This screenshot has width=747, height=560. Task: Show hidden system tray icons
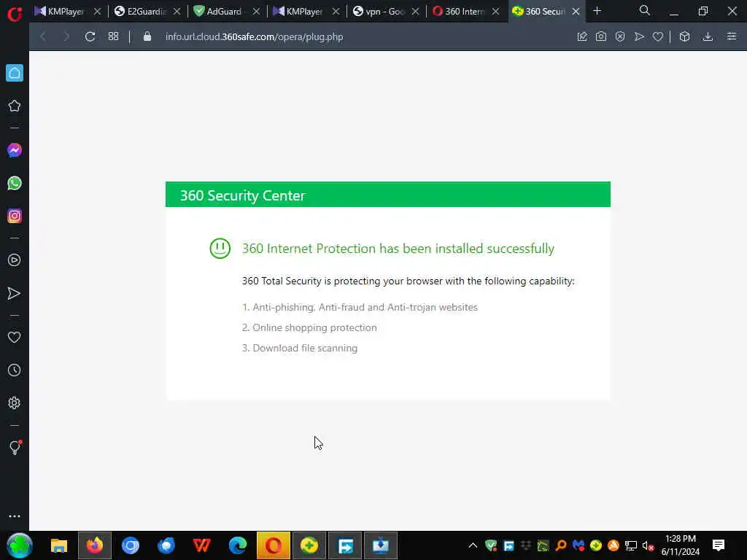pos(473,545)
